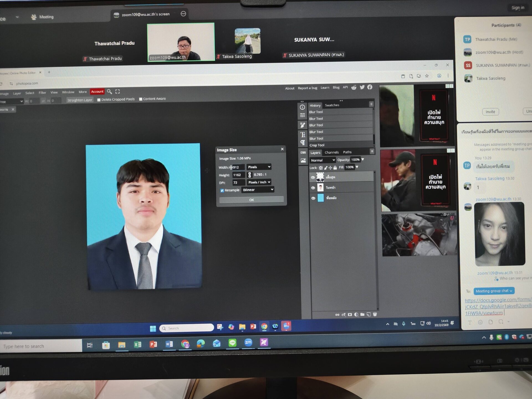This screenshot has height=399, width=532.
Task: Open the Brush settings panel icon
Action: pyautogui.click(x=303, y=125)
